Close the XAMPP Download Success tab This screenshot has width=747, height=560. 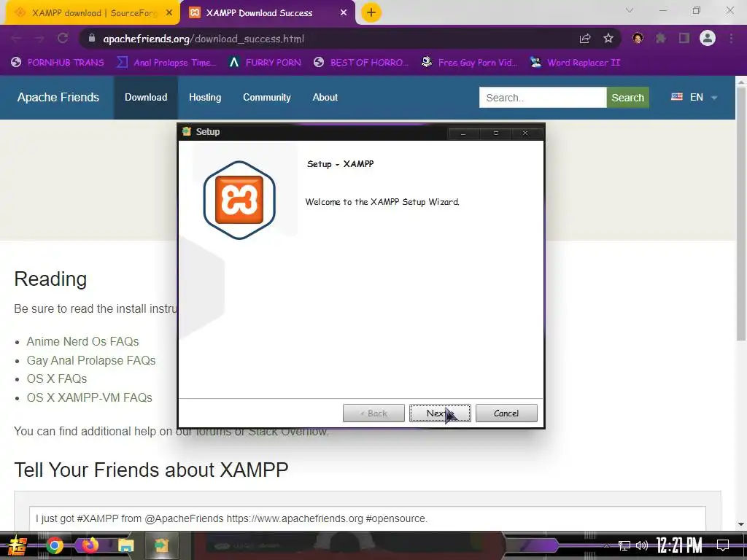tap(344, 13)
